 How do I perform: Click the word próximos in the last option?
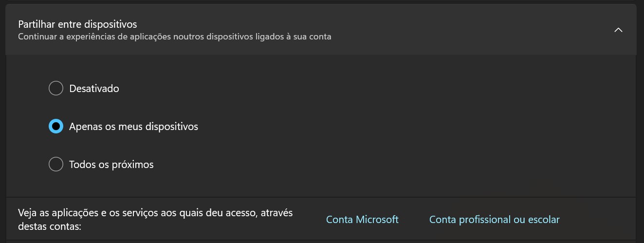coord(135,165)
